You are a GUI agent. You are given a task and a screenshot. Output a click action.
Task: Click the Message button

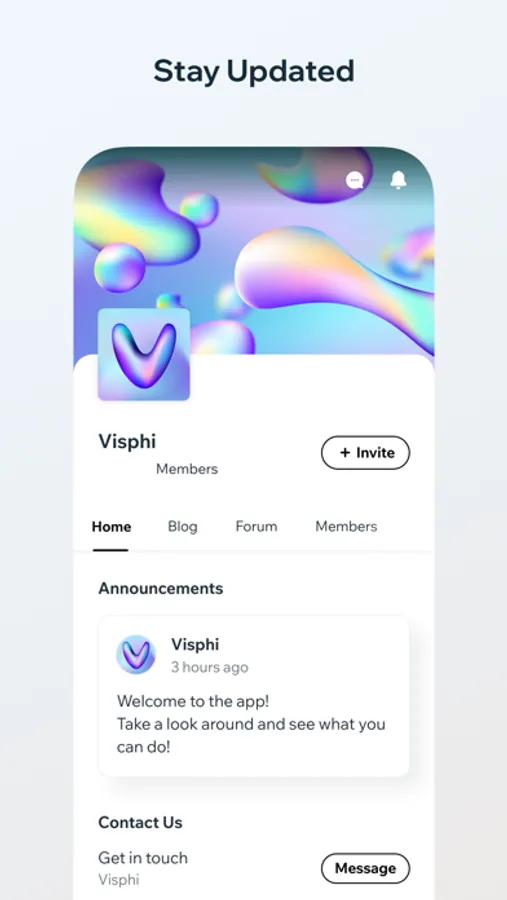coord(365,868)
